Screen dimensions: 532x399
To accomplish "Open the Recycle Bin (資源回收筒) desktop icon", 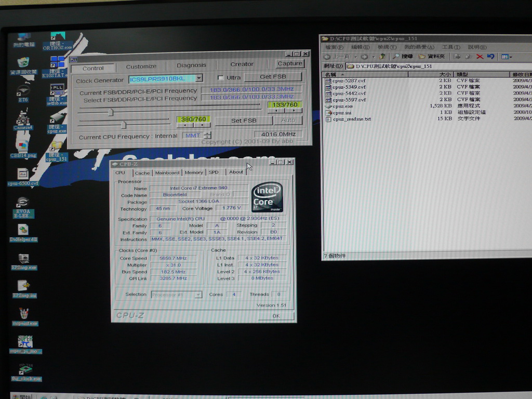I will click(23, 66).
